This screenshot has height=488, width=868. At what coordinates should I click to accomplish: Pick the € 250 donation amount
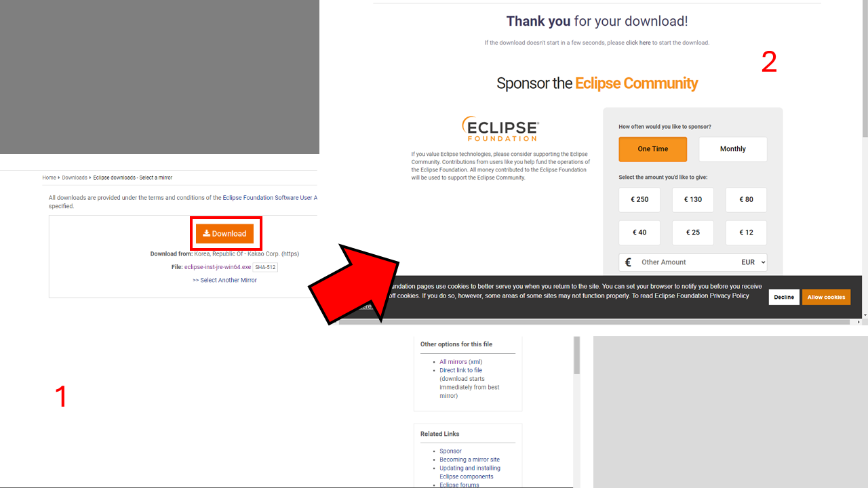[x=639, y=199]
